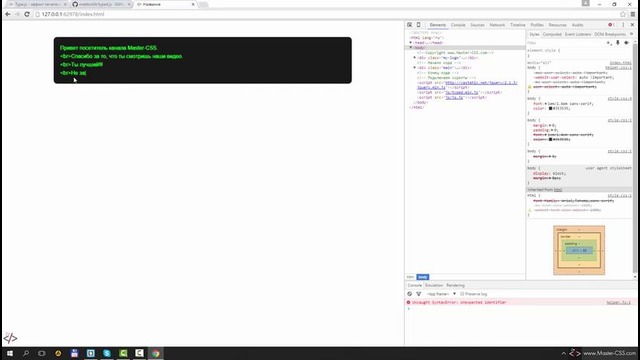Close the Typed.js first browser tab
Image resolution: width=640 pixels, height=360 pixels.
[65, 4]
